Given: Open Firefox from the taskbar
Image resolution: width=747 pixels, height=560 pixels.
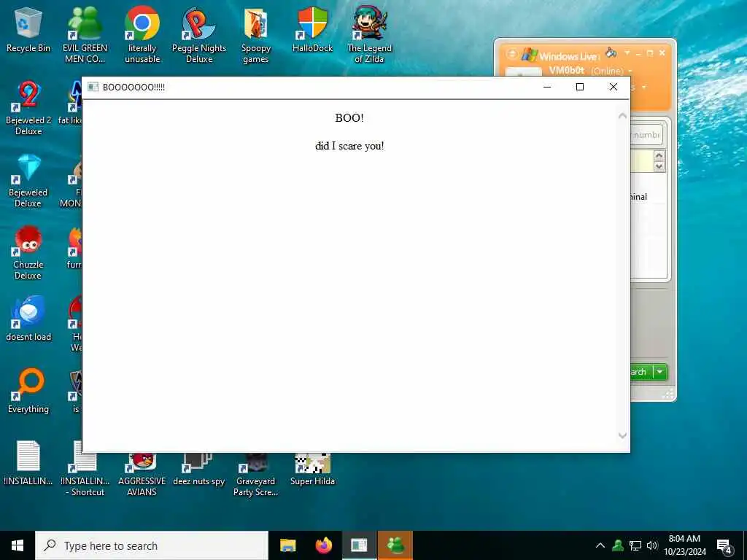Looking at the screenshot, I should pyautogui.click(x=323, y=545).
